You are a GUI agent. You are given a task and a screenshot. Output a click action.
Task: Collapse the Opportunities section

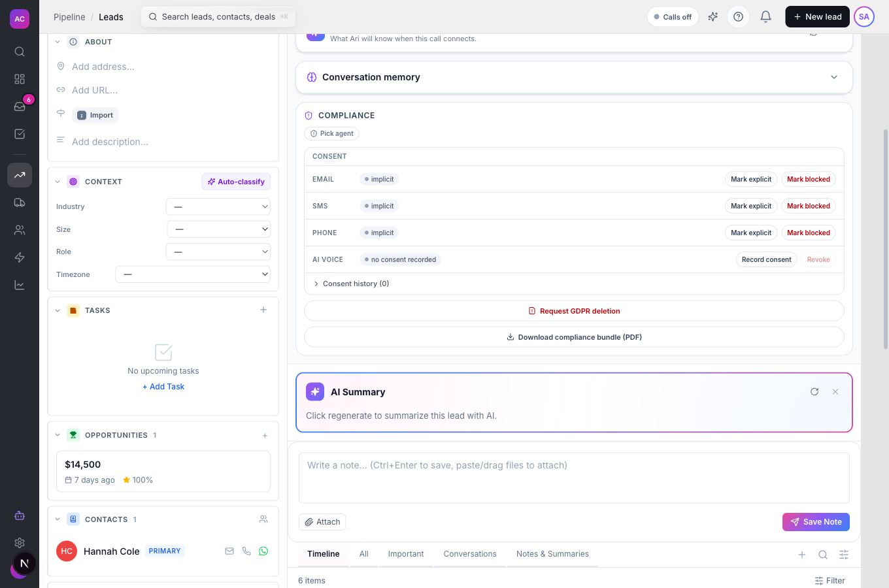[58, 435]
